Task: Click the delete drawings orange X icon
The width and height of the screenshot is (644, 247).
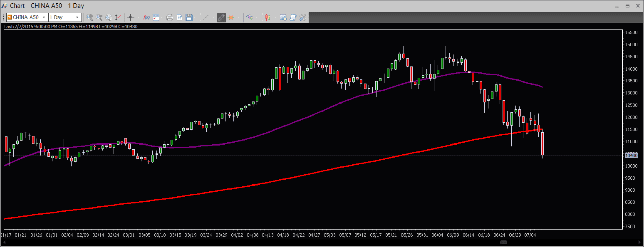Action: 231,17
